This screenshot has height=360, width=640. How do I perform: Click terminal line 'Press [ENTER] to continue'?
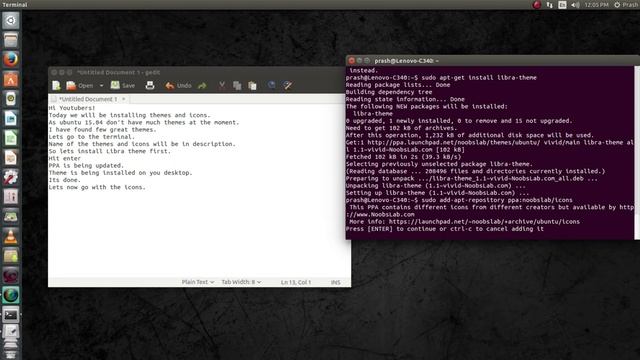click(444, 229)
